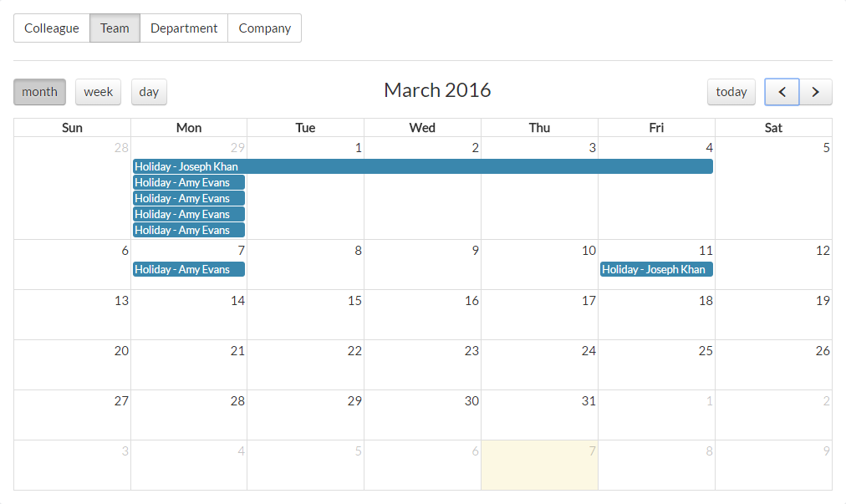Go to the previous month using left chevron
Image resolution: width=846 pixels, height=504 pixels.
[782, 92]
